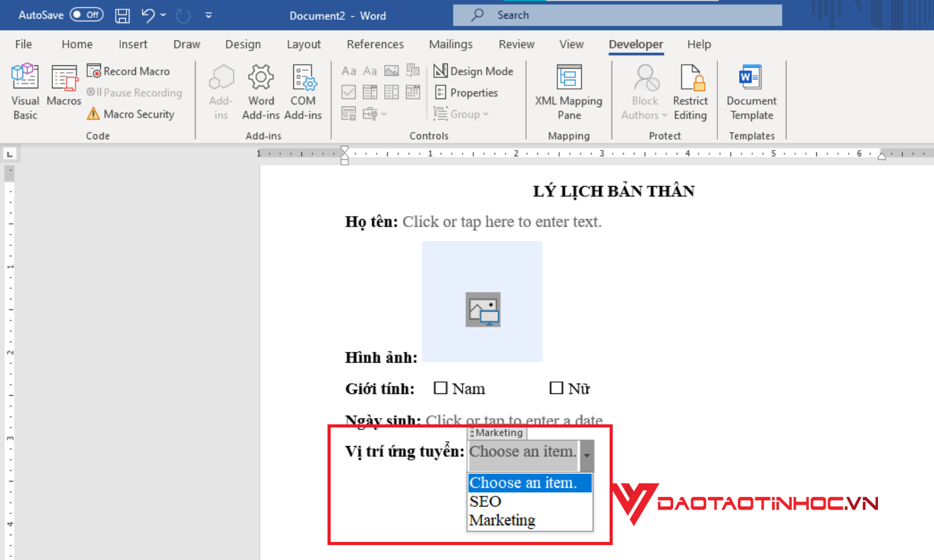Open the XML Mapping Pane
This screenshot has width=934, height=560.
pos(568,91)
